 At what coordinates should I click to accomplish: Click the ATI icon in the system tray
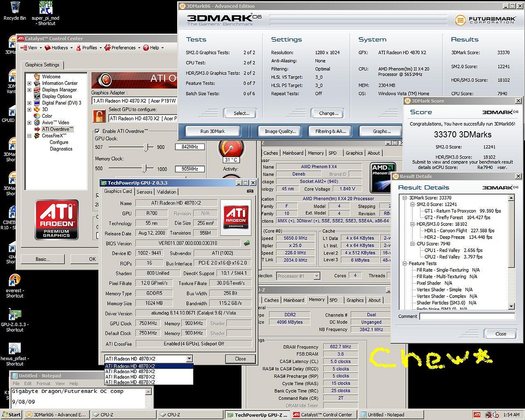pos(477,415)
